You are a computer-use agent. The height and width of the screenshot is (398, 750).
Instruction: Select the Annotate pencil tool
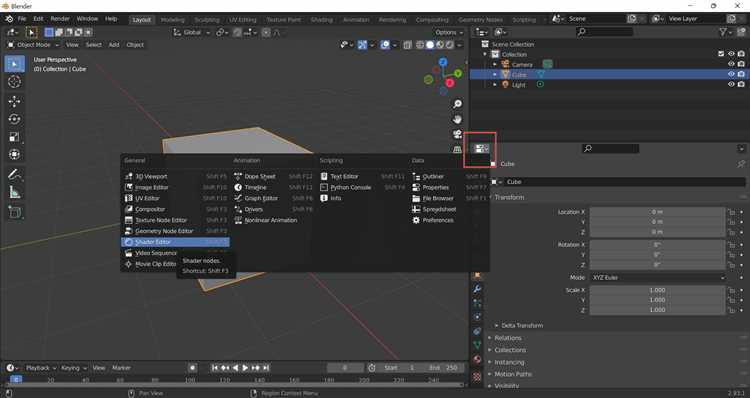pyautogui.click(x=14, y=175)
